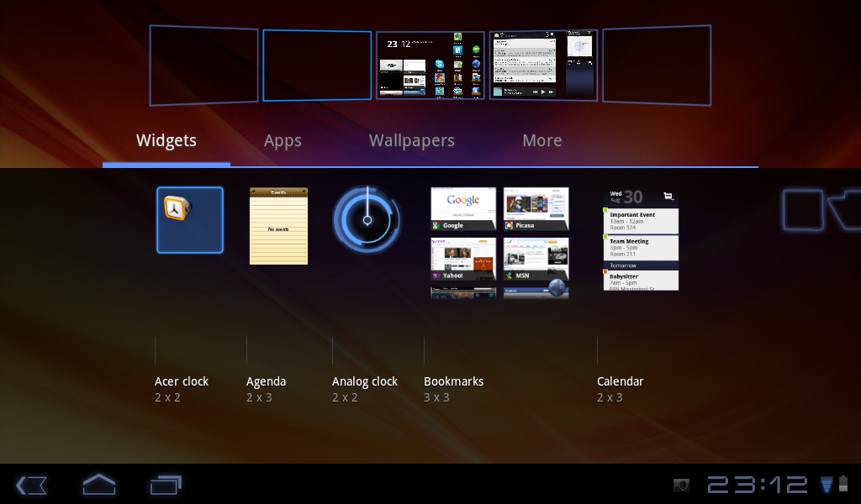Open the More tab

pos(542,141)
